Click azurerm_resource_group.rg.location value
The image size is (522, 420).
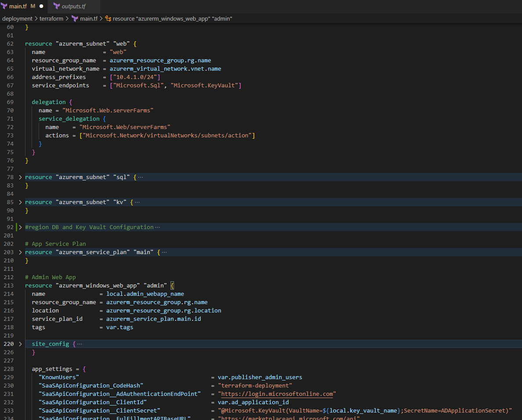pos(164,310)
